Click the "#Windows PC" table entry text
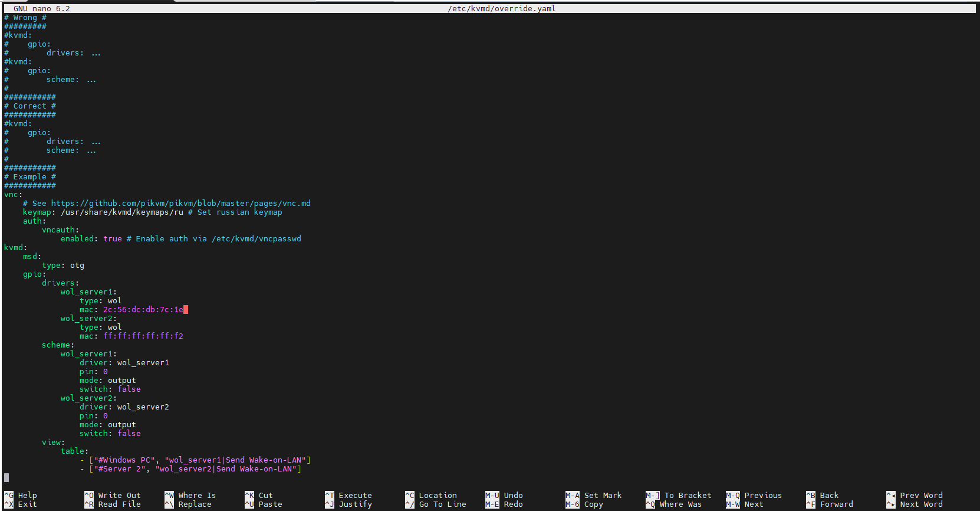The width and height of the screenshot is (980, 511). [x=124, y=460]
